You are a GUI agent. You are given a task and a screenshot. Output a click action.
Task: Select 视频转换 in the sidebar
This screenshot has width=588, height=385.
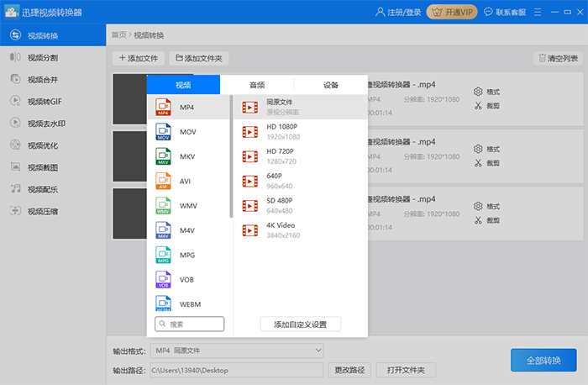point(53,35)
